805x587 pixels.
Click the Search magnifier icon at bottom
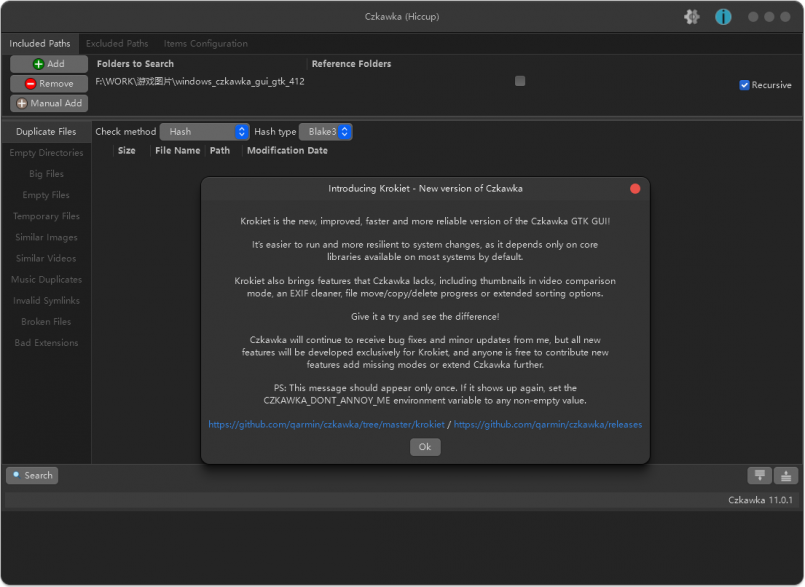[x=17, y=476]
